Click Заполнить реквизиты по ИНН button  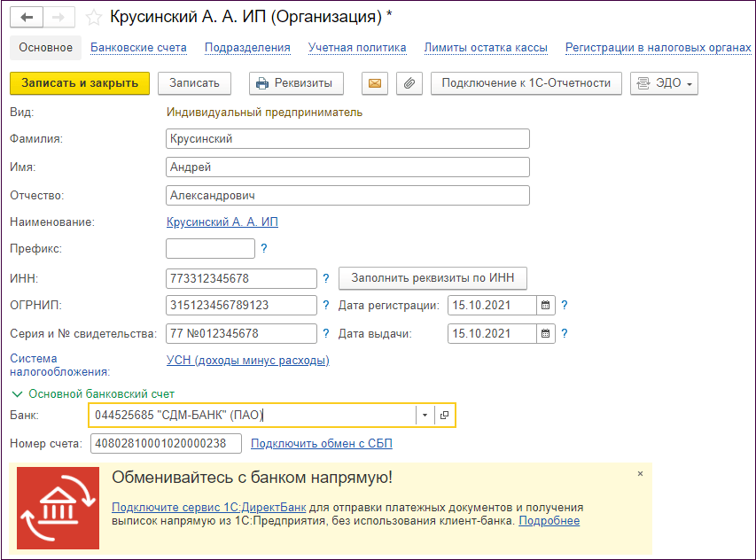coord(433,278)
